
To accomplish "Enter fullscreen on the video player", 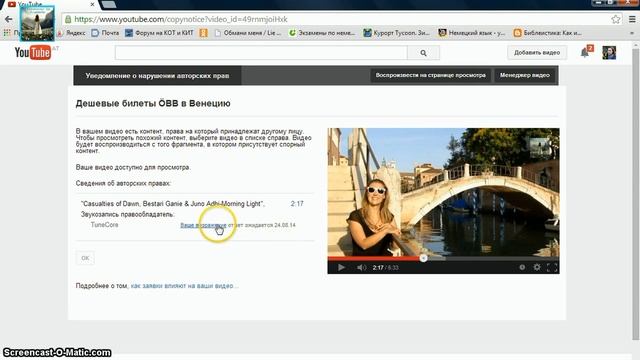I will tap(552, 267).
